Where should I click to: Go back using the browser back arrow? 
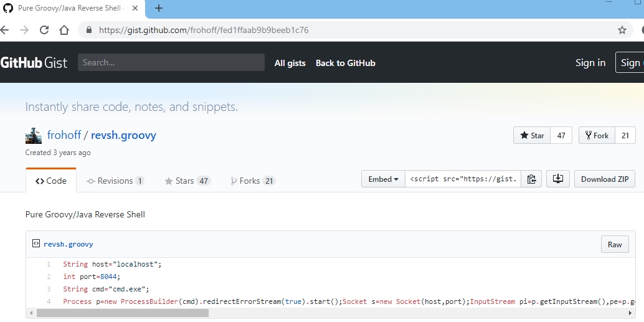4,30
